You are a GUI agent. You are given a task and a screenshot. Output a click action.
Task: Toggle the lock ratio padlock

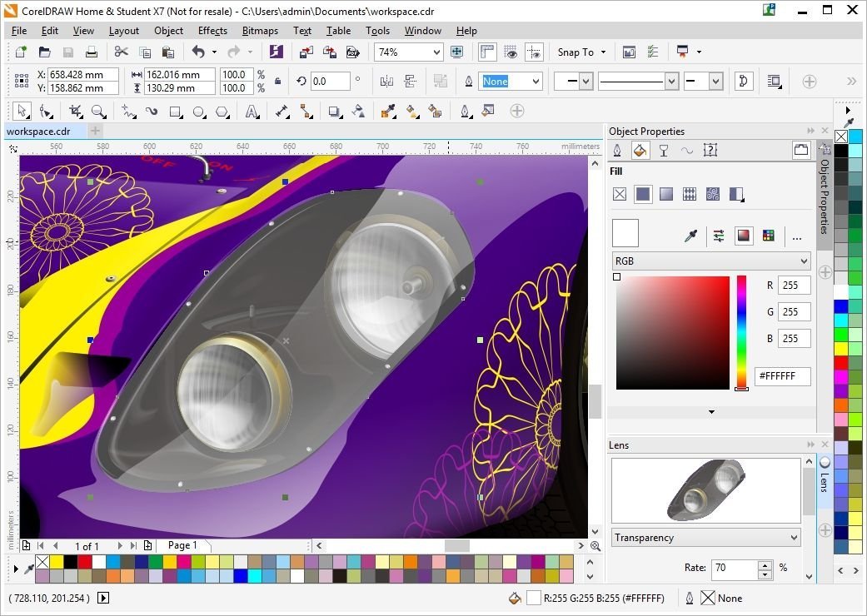(x=277, y=82)
